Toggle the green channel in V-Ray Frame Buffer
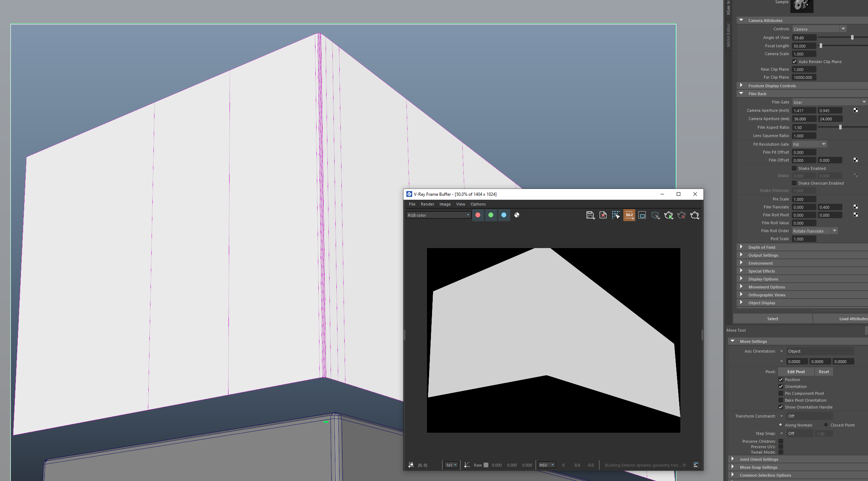Image resolution: width=868 pixels, height=481 pixels. (x=491, y=215)
